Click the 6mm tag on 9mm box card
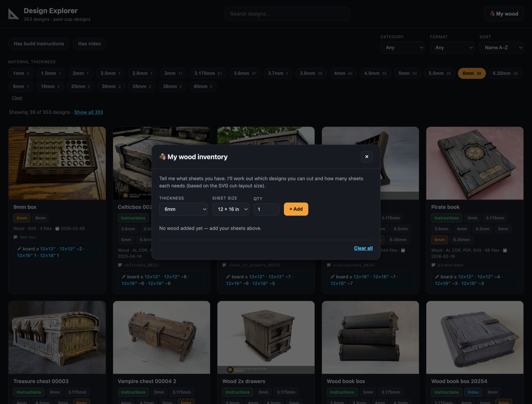This screenshot has height=404, width=532. 22,218
